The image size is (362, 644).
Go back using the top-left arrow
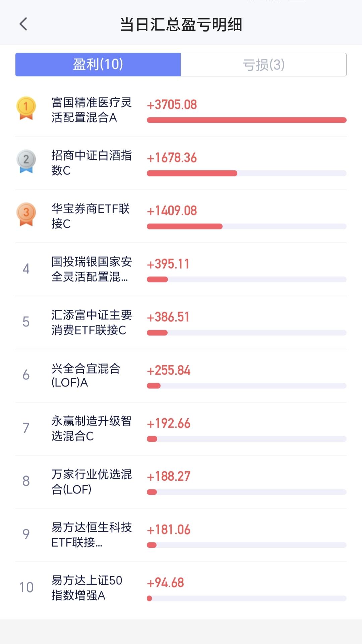pos(23,24)
